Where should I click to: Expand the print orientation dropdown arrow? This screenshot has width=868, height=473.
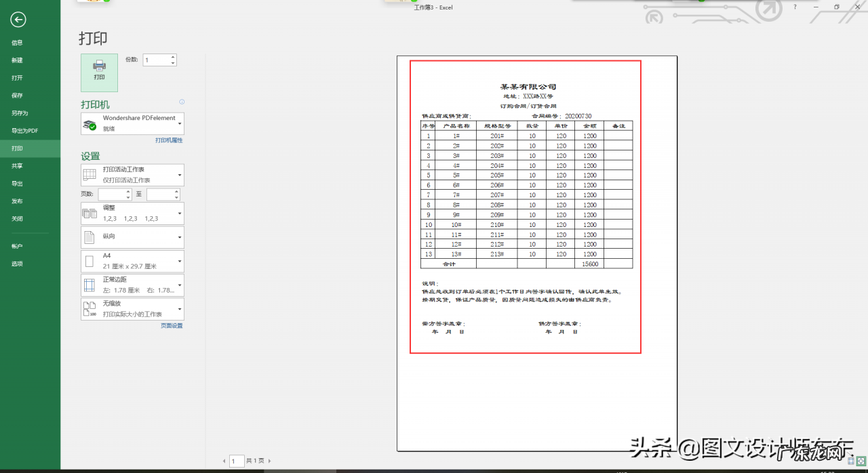(179, 236)
